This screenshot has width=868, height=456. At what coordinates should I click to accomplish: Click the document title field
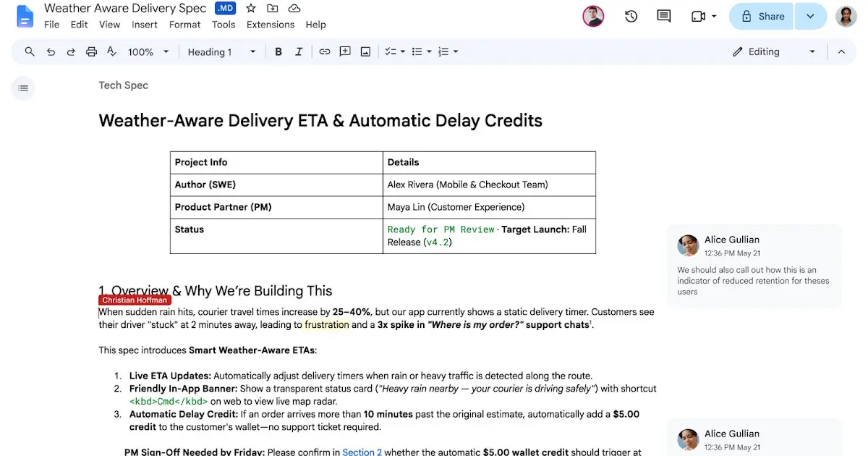point(125,8)
